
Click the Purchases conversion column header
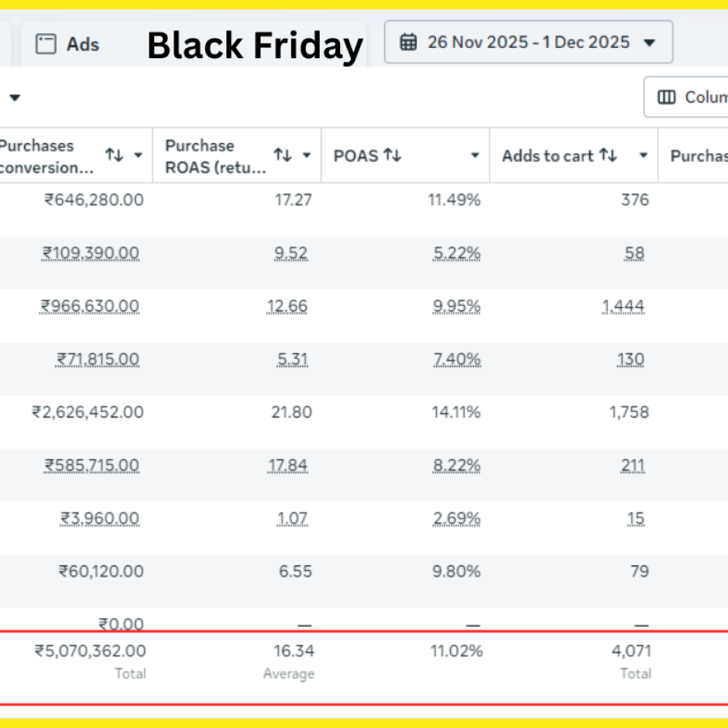pos(46,156)
